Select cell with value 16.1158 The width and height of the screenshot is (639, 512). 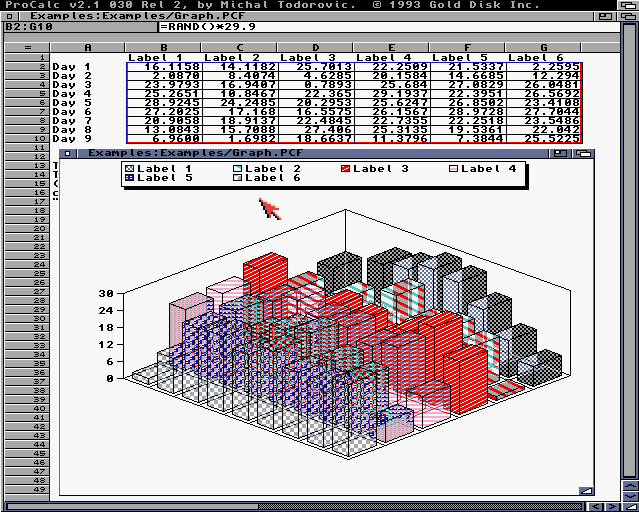(164, 67)
